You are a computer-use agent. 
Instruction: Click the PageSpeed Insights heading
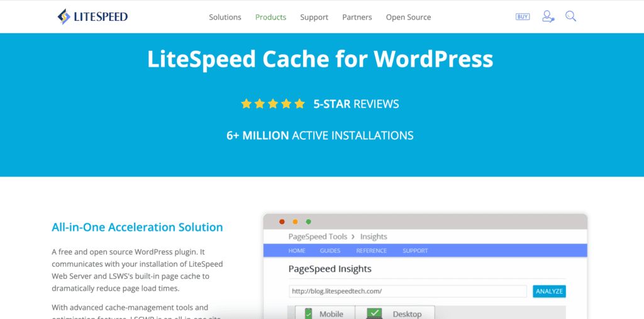[330, 269]
